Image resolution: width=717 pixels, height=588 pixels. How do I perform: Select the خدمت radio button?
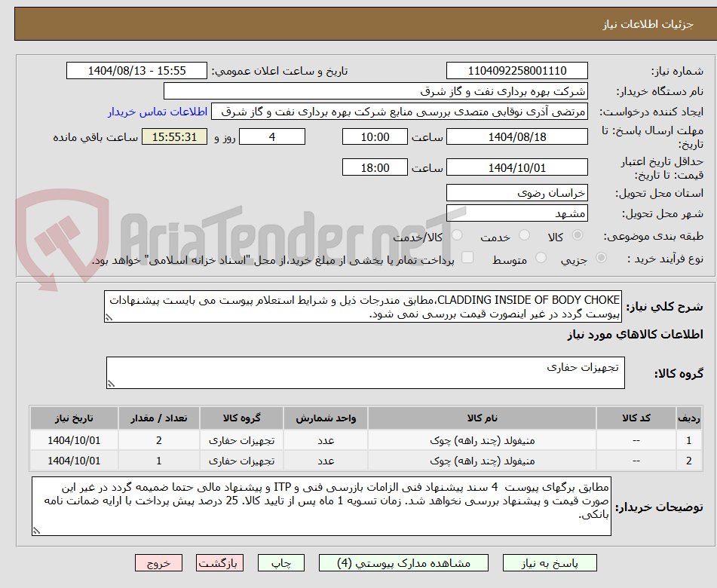[x=524, y=235]
